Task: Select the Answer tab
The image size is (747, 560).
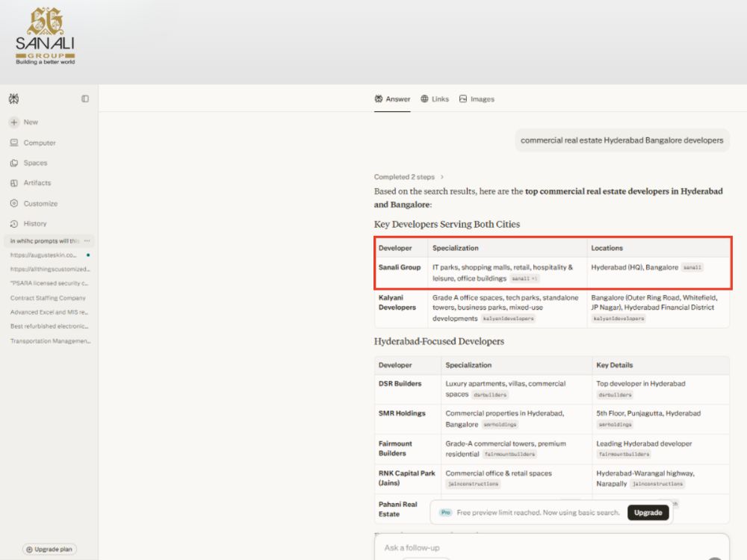Action: (x=392, y=99)
